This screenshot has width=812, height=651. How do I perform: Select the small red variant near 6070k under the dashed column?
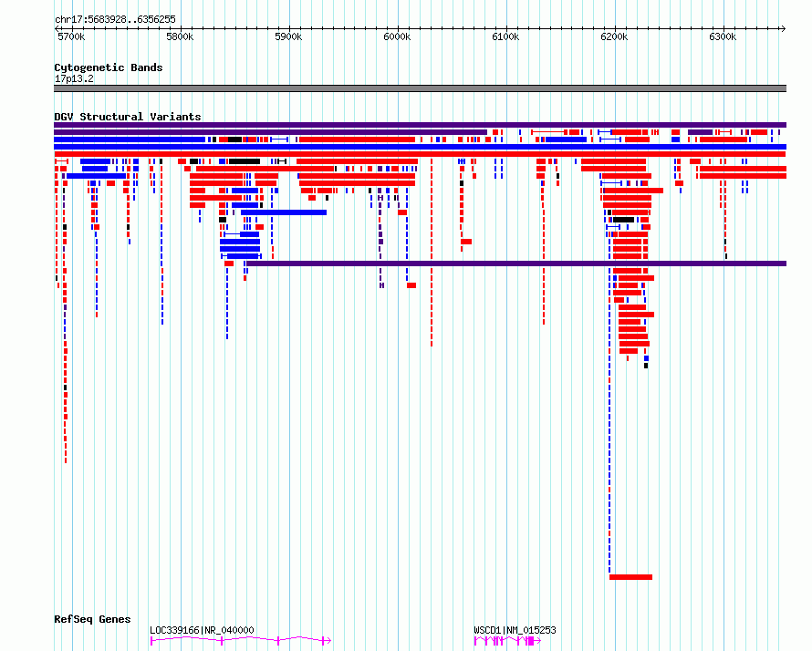(466, 242)
